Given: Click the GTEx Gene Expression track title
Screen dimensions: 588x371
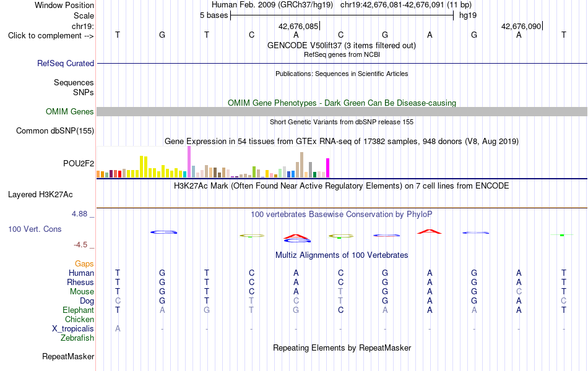Looking at the screenshot, I should [x=342, y=141].
